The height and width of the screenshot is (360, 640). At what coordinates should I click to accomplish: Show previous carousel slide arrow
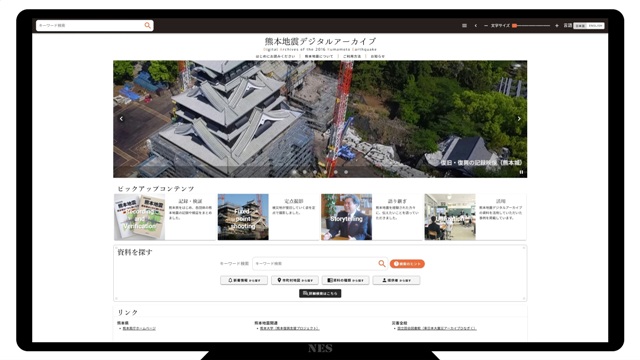coord(121,119)
